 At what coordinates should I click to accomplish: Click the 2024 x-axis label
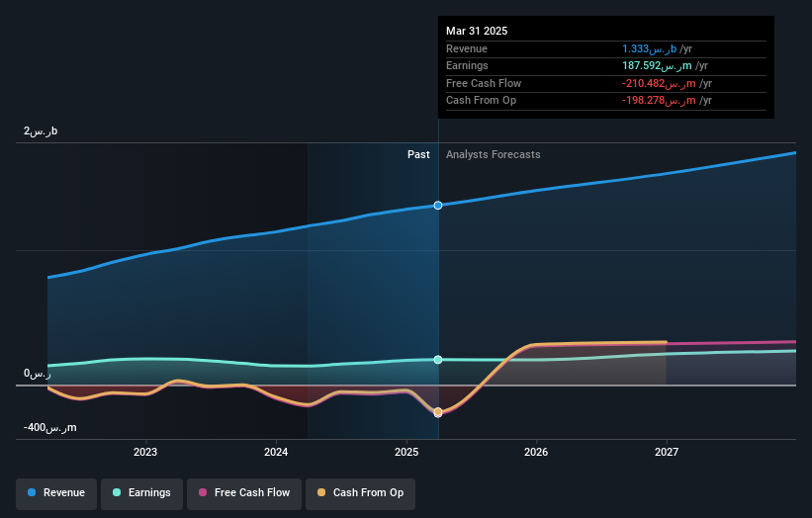point(276,453)
